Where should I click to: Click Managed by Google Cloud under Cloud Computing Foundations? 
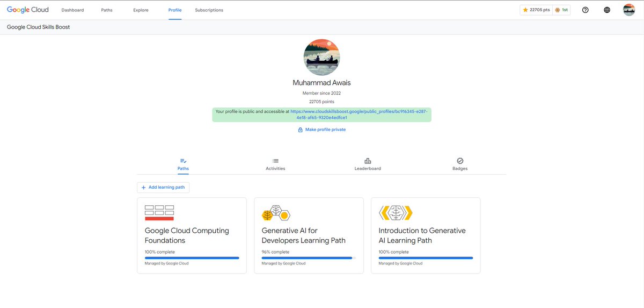pyautogui.click(x=166, y=263)
